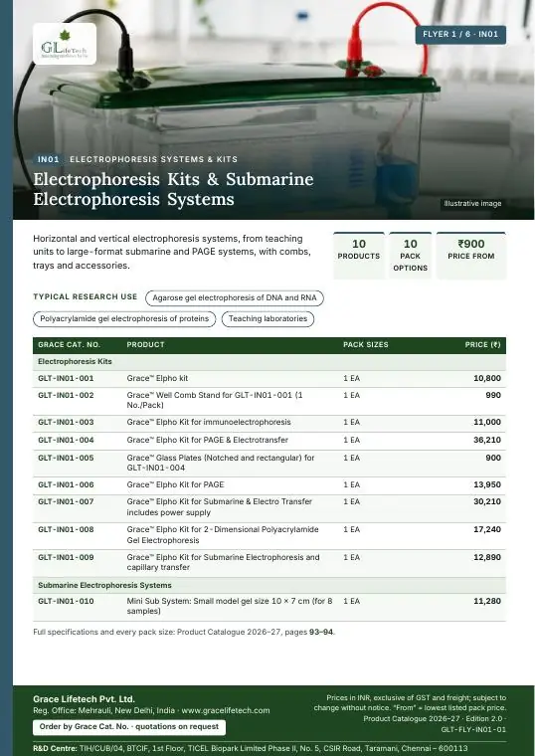Select 'Polyacrylamide gel electrophoresis of proteins' pill
Viewport: 535px width, 756px height.
(x=124, y=318)
